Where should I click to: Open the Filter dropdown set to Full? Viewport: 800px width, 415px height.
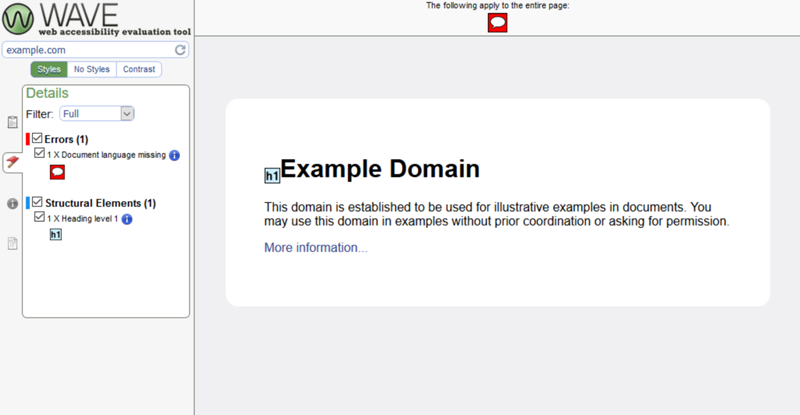[97, 113]
